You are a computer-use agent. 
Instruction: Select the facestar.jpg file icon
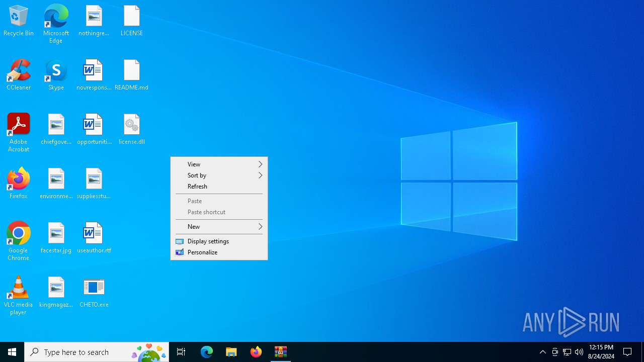pyautogui.click(x=56, y=238)
